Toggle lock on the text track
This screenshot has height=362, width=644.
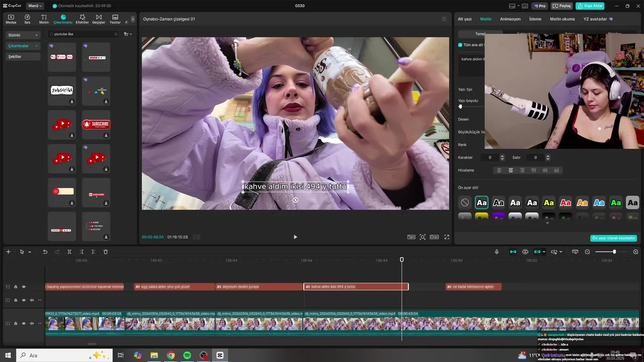(x=16, y=287)
